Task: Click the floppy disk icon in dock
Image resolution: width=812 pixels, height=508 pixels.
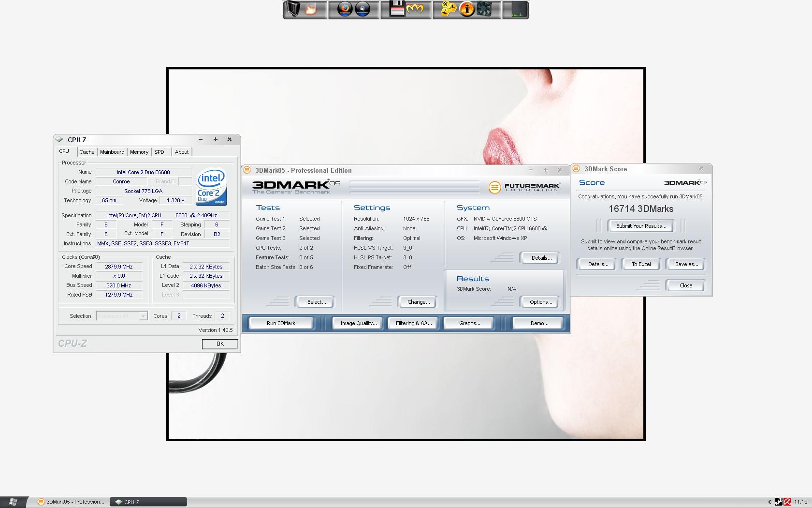Action: tap(397, 9)
